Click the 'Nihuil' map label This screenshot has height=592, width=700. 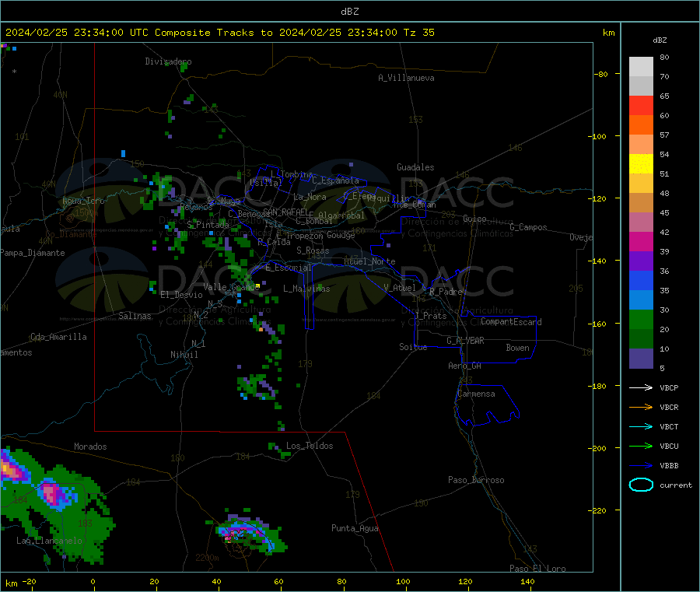[184, 355]
